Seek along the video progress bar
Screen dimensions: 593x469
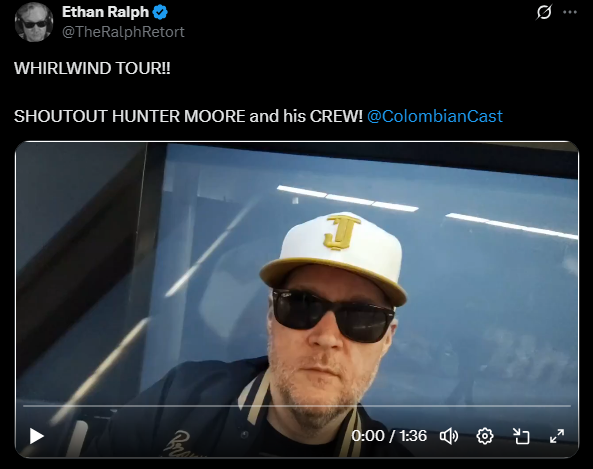[297, 406]
